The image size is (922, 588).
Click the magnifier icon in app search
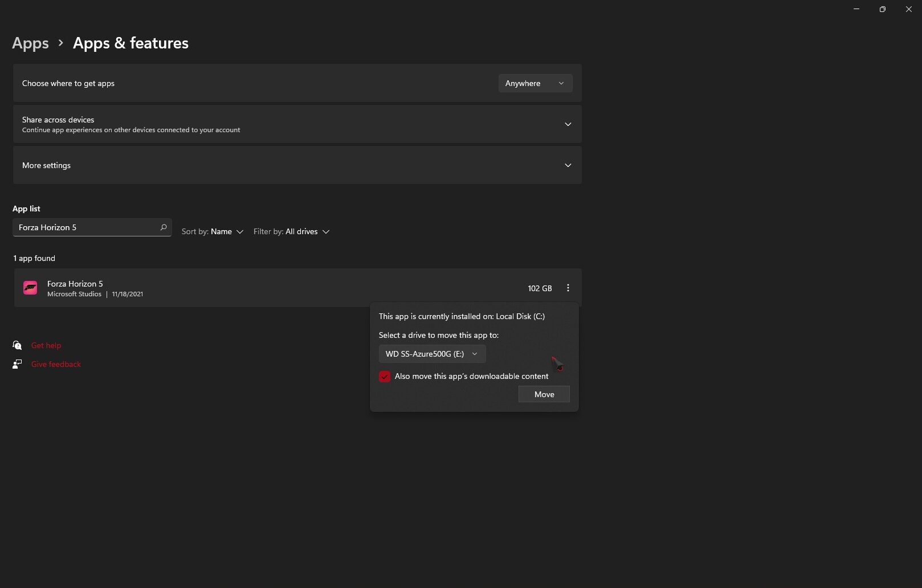click(164, 227)
